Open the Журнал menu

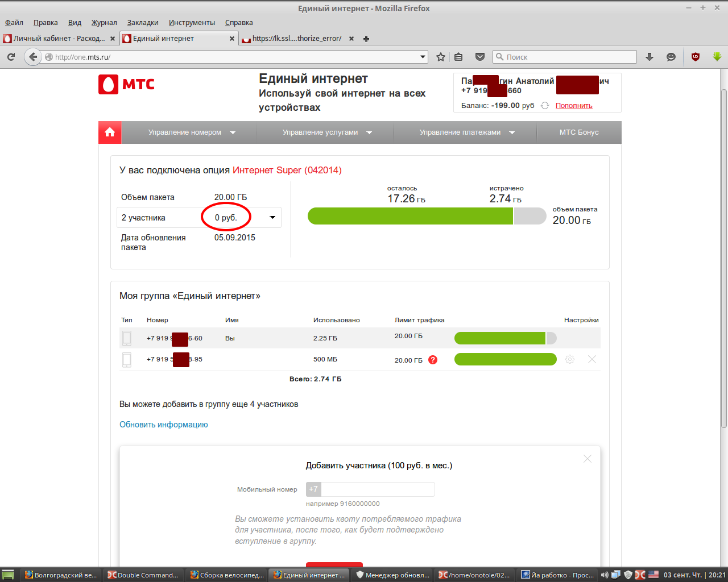pos(104,23)
